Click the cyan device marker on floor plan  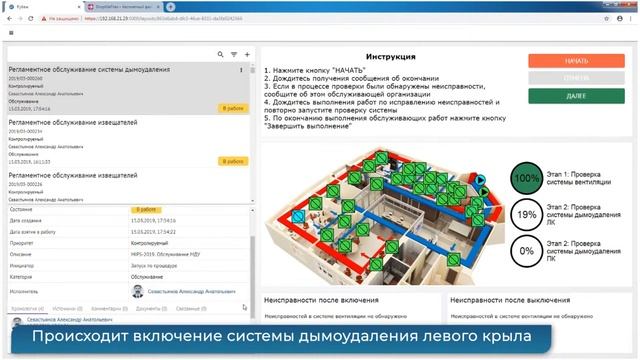[x=298, y=216]
